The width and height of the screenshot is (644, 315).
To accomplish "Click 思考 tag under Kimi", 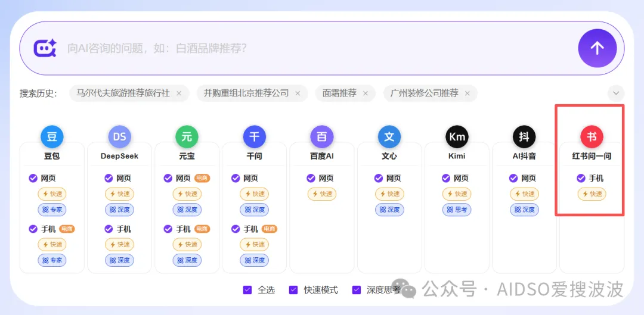I will click(457, 210).
